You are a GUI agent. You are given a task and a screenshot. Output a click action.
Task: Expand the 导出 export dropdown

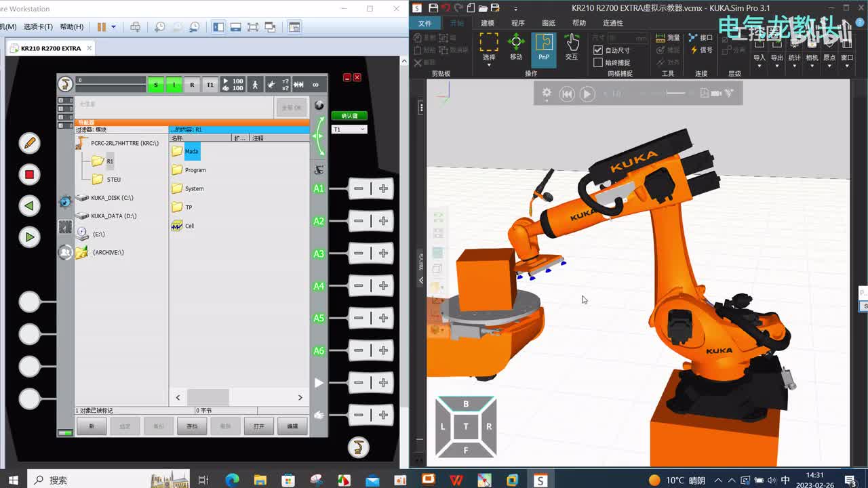(777, 66)
